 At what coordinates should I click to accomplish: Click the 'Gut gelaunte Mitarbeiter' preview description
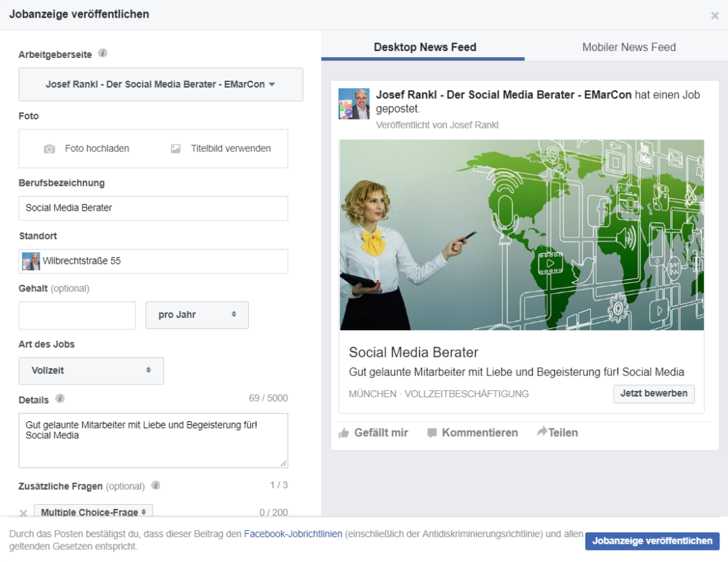(x=516, y=372)
